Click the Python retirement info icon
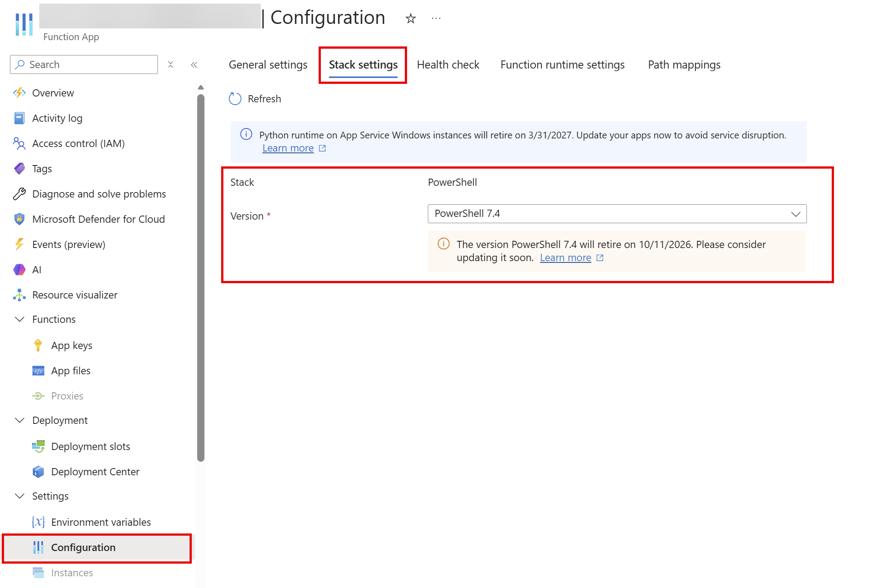 point(246,134)
